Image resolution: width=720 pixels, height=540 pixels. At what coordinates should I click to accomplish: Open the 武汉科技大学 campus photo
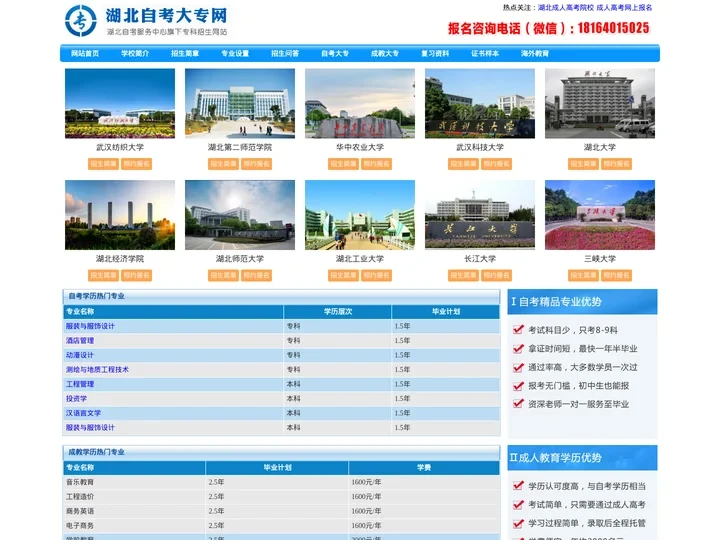[x=480, y=103]
